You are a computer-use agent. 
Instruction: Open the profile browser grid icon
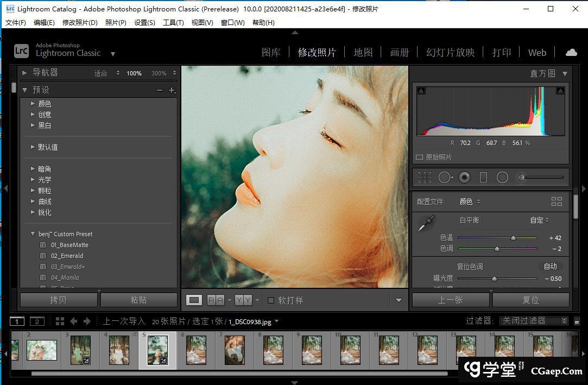(557, 201)
